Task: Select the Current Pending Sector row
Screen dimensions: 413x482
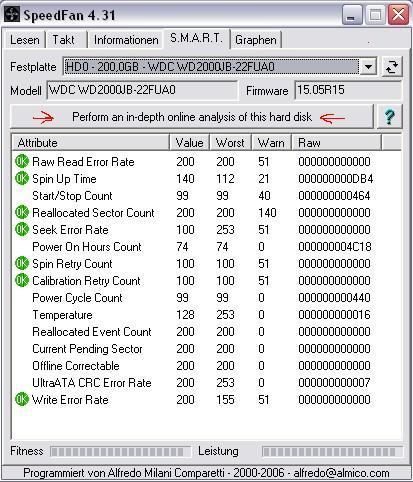Action: click(206, 349)
